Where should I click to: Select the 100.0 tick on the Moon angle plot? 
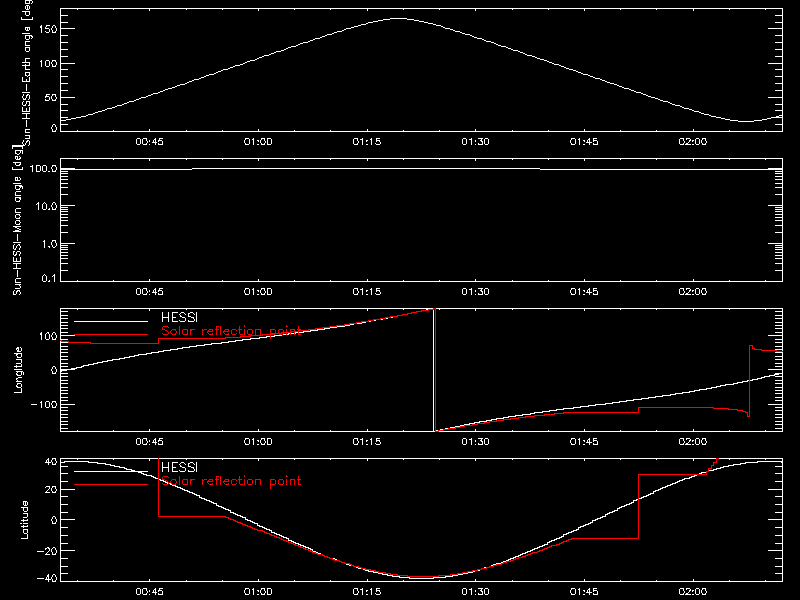tap(43, 168)
